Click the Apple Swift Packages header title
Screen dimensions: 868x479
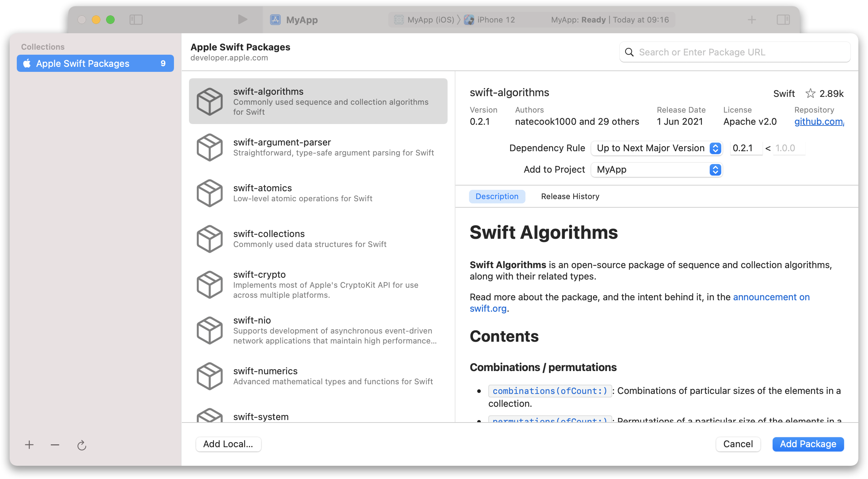240,47
